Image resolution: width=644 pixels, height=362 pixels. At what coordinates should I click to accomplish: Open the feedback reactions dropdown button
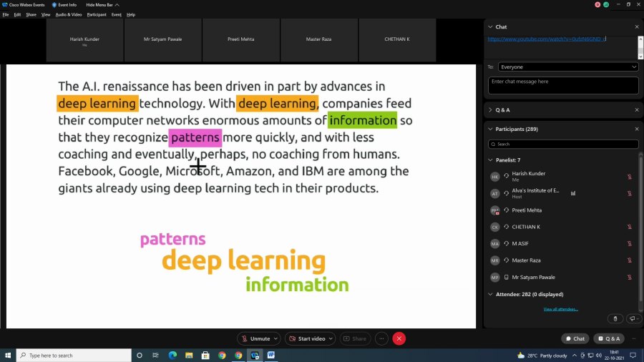633,318
